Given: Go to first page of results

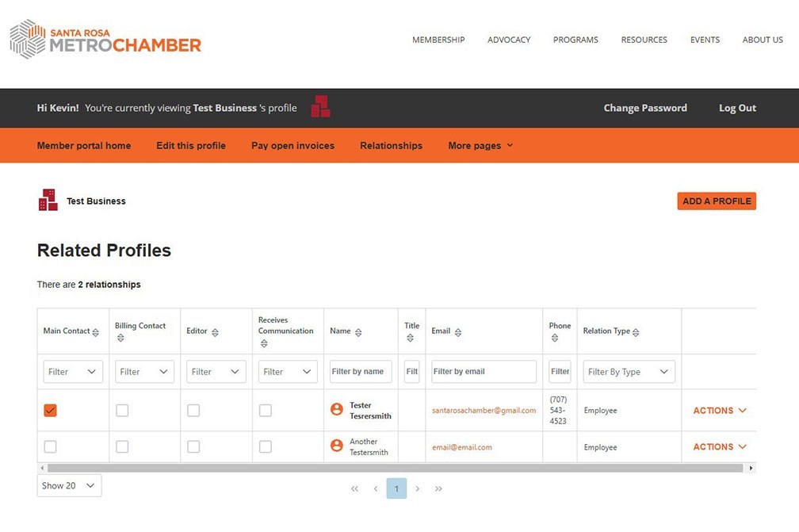Looking at the screenshot, I should click(x=354, y=488).
